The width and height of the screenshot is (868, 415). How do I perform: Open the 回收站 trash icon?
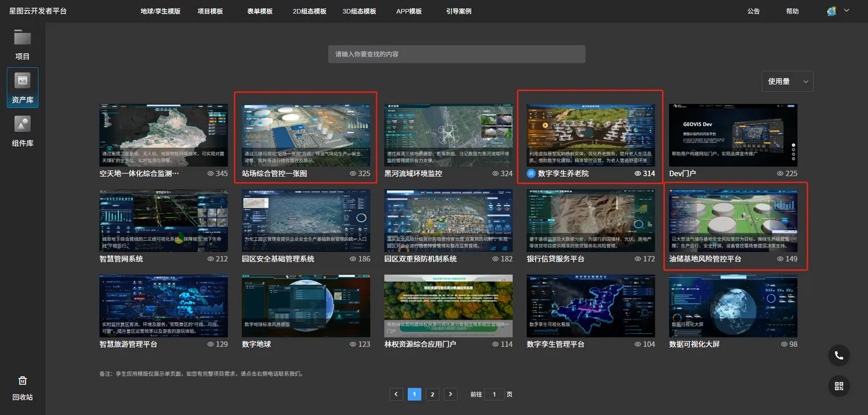(22, 380)
